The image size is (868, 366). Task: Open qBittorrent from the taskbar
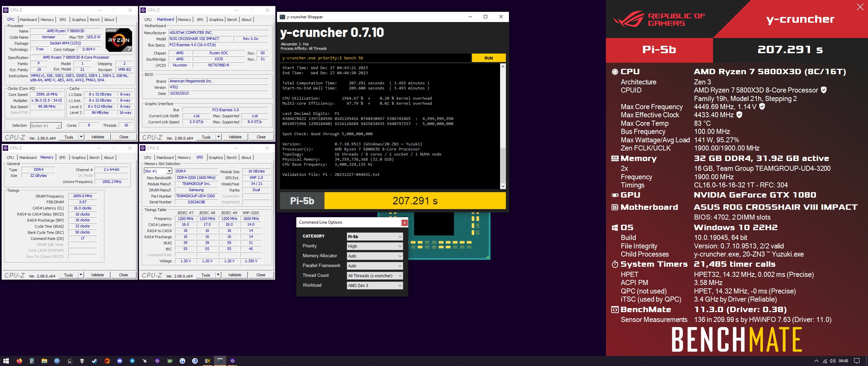click(57, 361)
